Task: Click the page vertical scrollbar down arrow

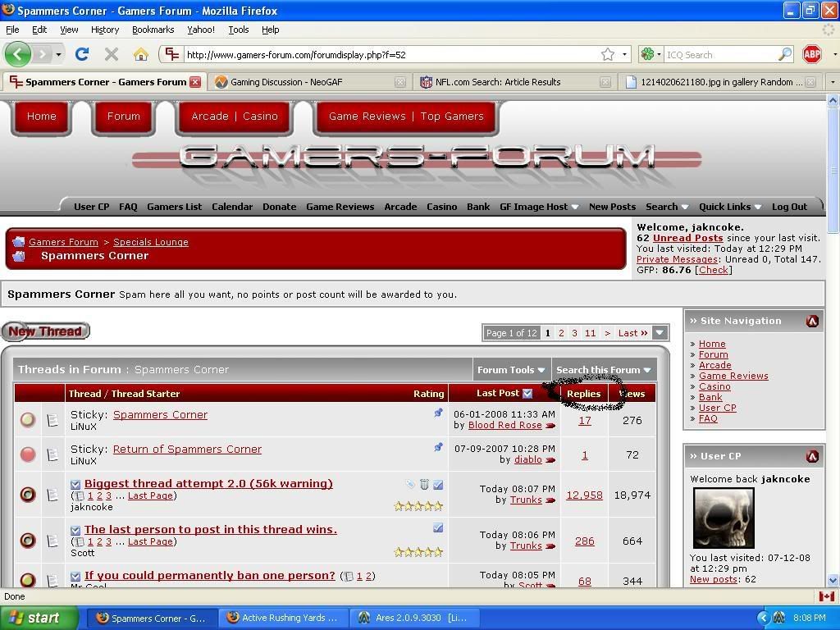Action: [x=833, y=580]
